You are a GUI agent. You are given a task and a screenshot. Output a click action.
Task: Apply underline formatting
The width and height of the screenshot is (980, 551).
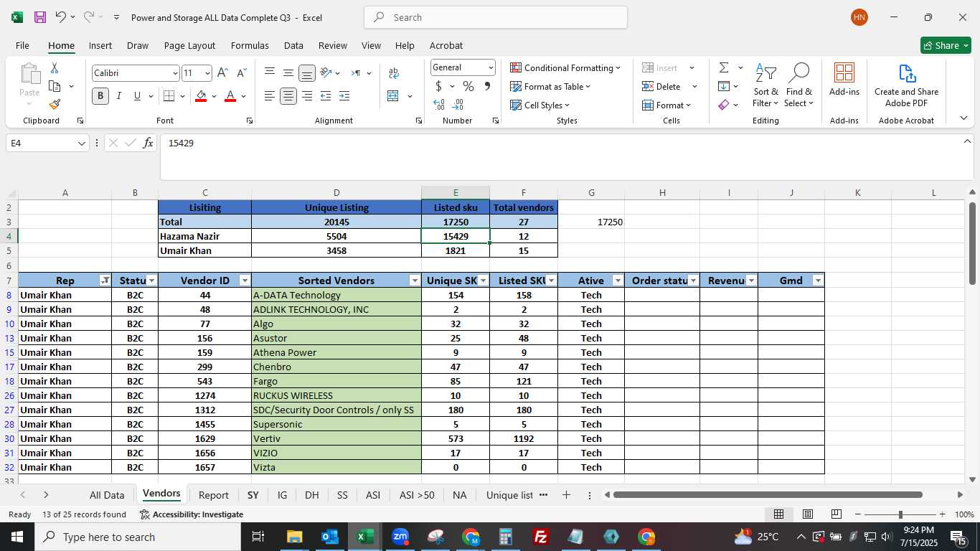click(x=137, y=96)
